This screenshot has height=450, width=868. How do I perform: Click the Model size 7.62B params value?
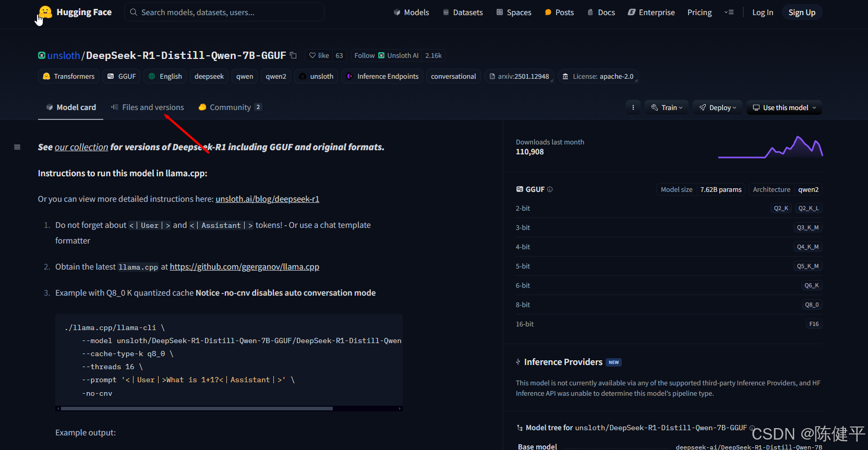(x=721, y=189)
